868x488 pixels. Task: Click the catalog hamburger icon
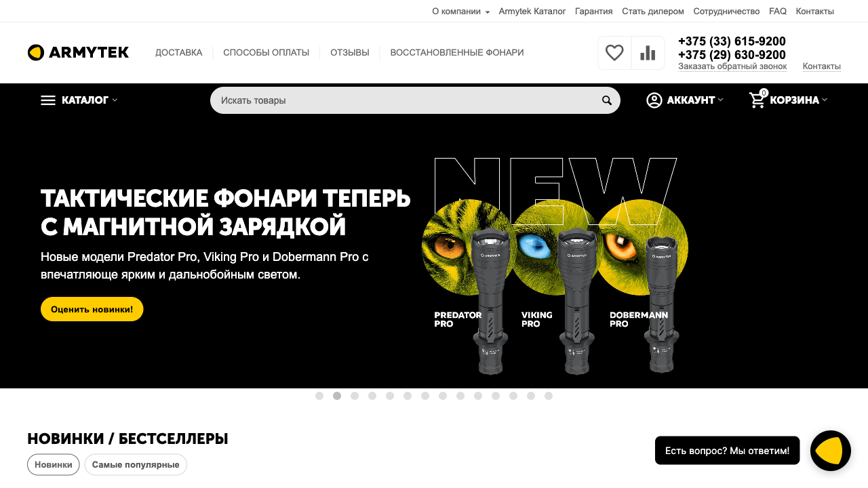coord(48,100)
